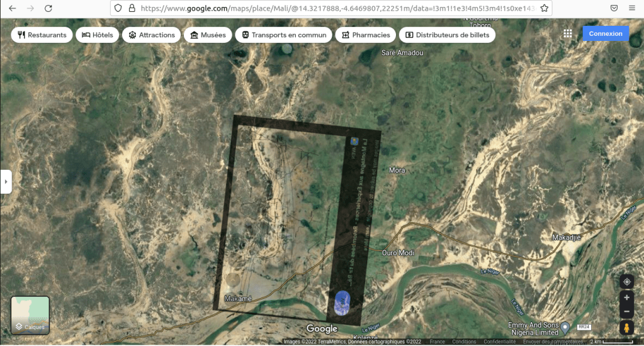Click the zoom out minus button
The height and width of the screenshot is (346, 644).
626,312
